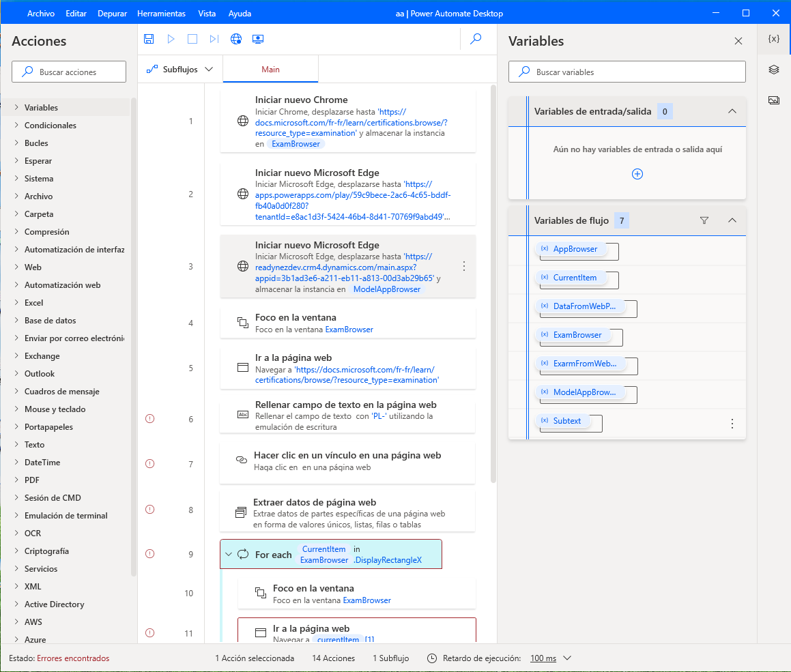This screenshot has height=672, width=791.
Task: Filter flow variables with the funnel icon
Action: 704,220
